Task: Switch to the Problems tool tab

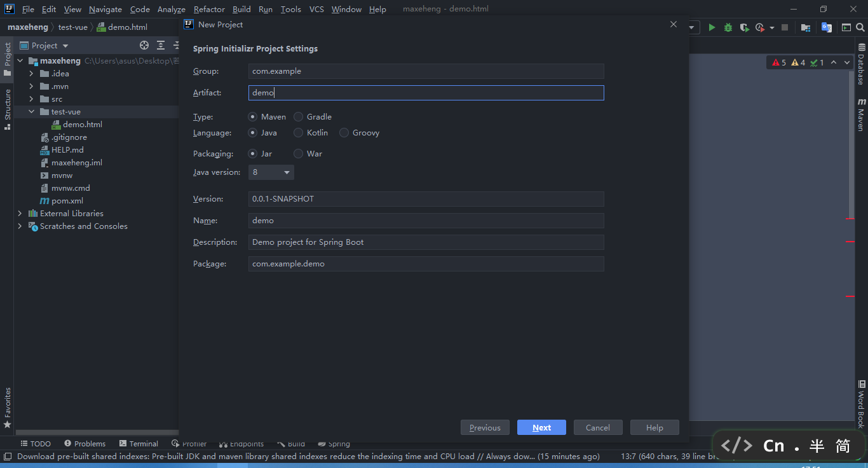Action: pyautogui.click(x=85, y=444)
